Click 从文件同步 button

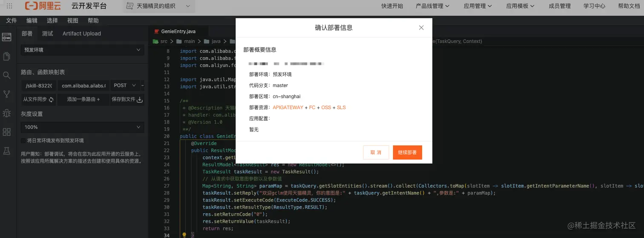point(38,99)
